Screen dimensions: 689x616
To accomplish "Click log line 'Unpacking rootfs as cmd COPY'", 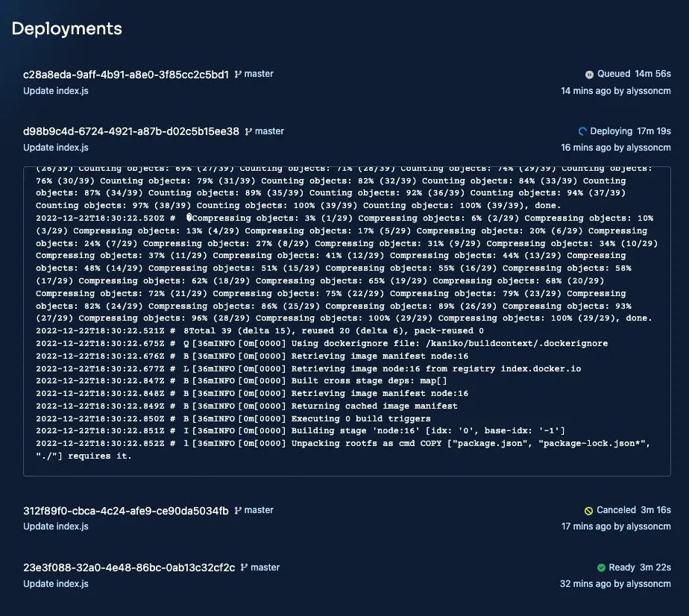I will point(343,450).
